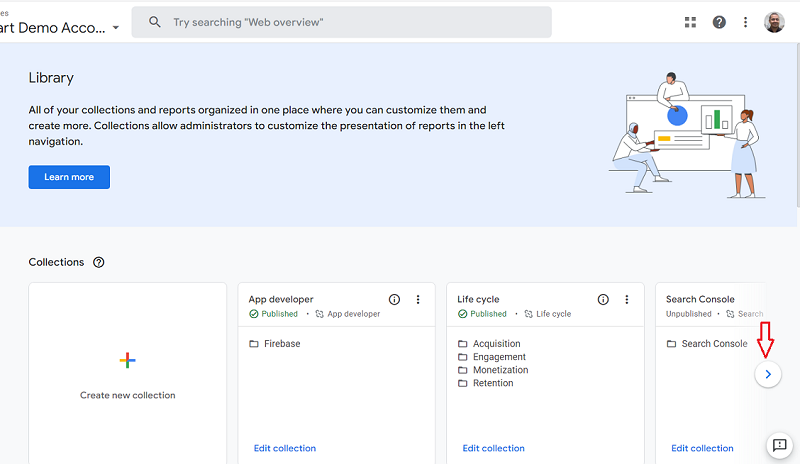800x464 pixels.
Task: Click the feedback icon at bottom right
Action: click(778, 445)
